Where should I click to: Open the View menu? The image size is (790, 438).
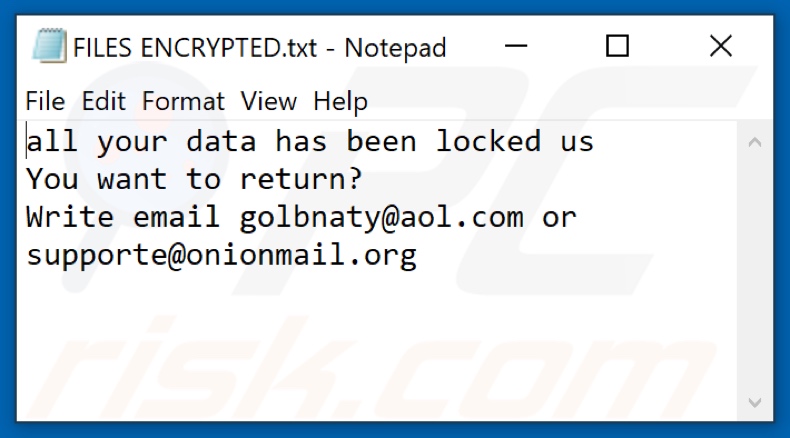tap(269, 101)
